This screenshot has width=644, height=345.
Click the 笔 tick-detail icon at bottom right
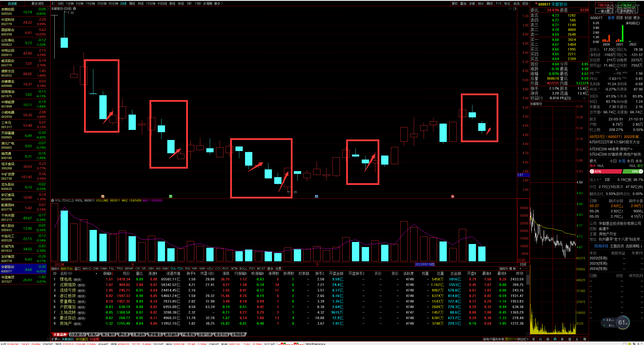coord(533,339)
